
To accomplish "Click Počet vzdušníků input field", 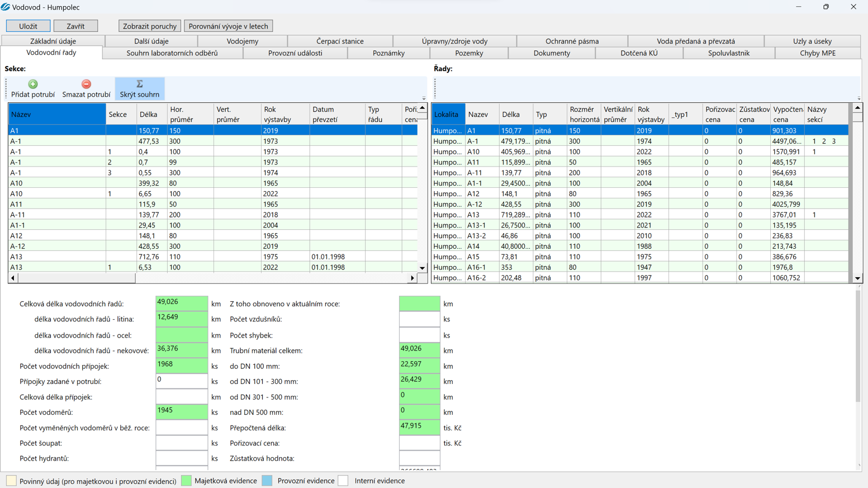I will (x=420, y=319).
